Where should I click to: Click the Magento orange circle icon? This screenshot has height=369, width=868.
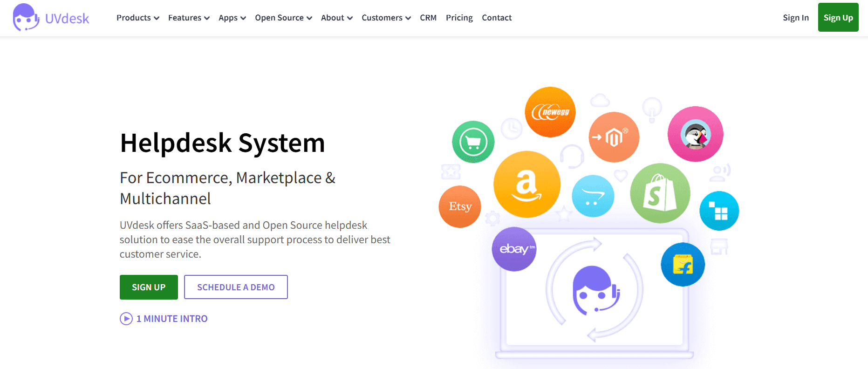click(614, 137)
